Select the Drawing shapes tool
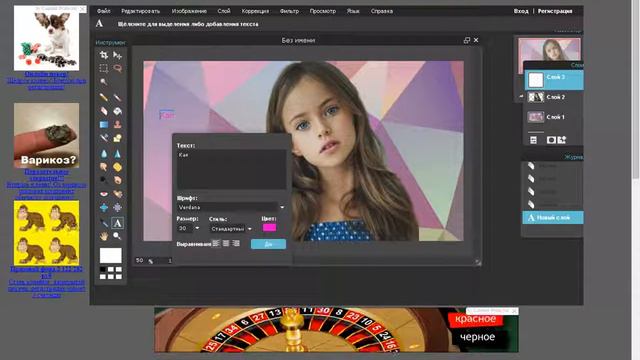Image resolution: width=640 pixels, height=360 pixels. (x=118, y=138)
